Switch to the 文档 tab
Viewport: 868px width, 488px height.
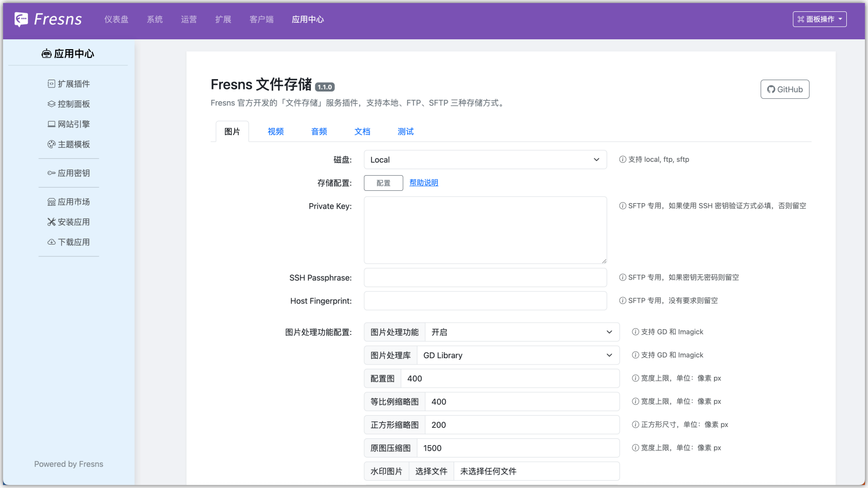362,131
